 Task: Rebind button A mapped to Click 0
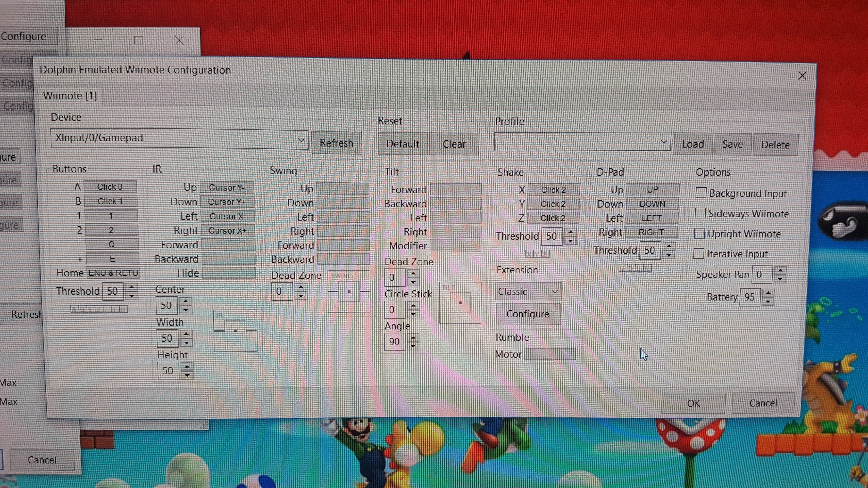pyautogui.click(x=110, y=187)
